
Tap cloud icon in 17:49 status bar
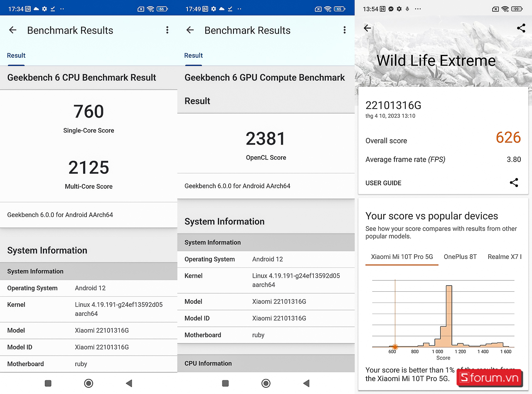(222, 9)
